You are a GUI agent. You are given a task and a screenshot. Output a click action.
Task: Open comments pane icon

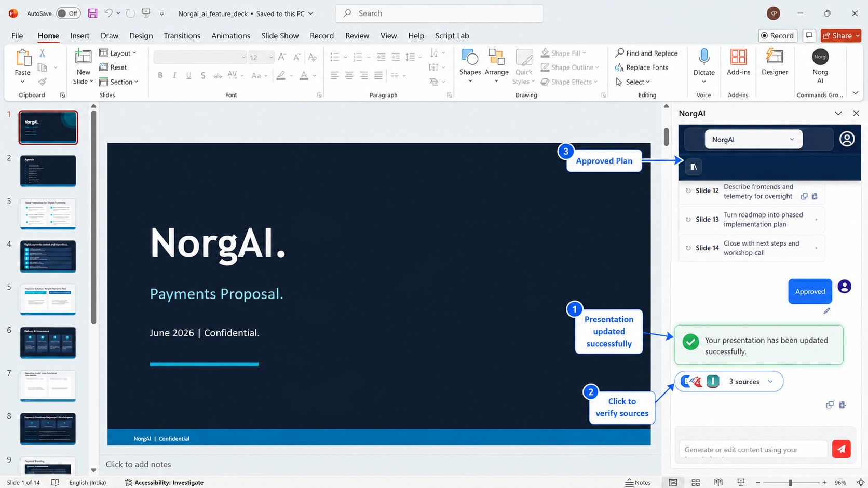[809, 35]
